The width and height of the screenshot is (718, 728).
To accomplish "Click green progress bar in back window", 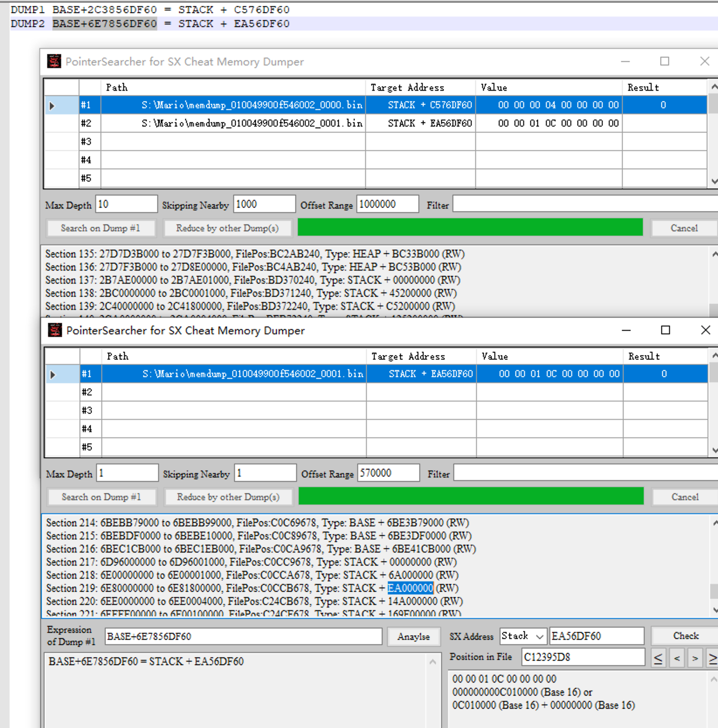I will tap(470, 227).
